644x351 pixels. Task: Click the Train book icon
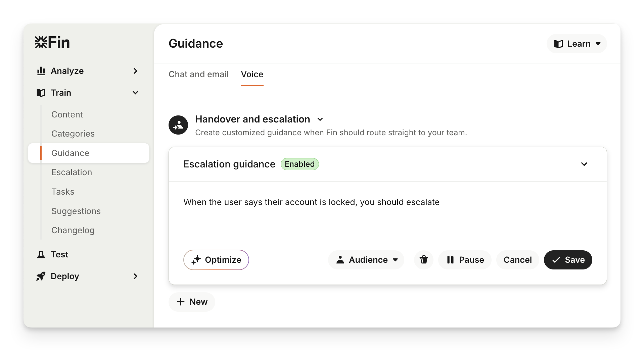tap(41, 93)
